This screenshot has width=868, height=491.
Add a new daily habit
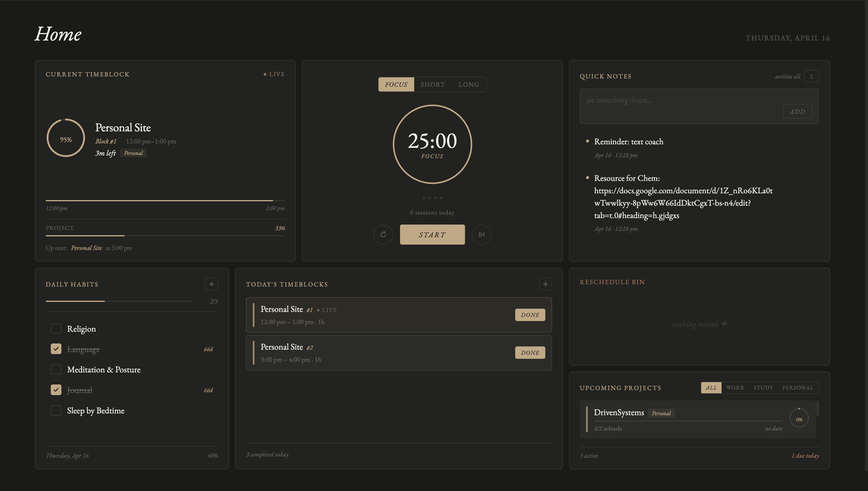(x=211, y=284)
